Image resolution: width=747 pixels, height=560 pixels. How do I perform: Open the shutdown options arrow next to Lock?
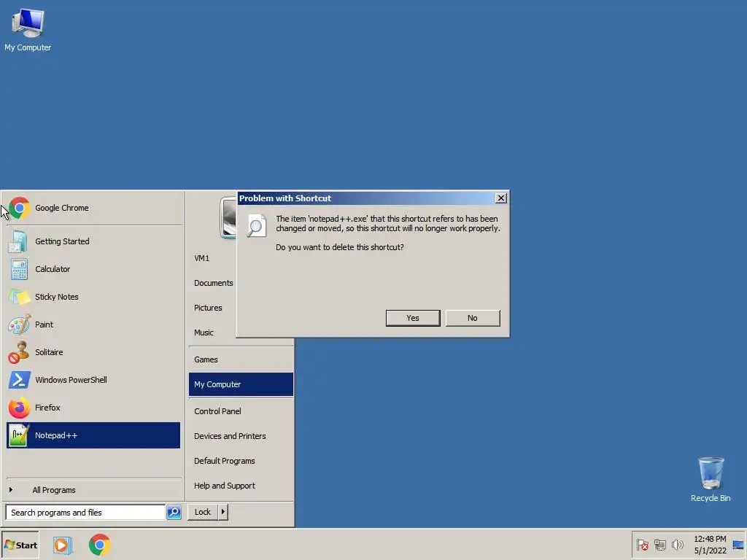point(223,512)
